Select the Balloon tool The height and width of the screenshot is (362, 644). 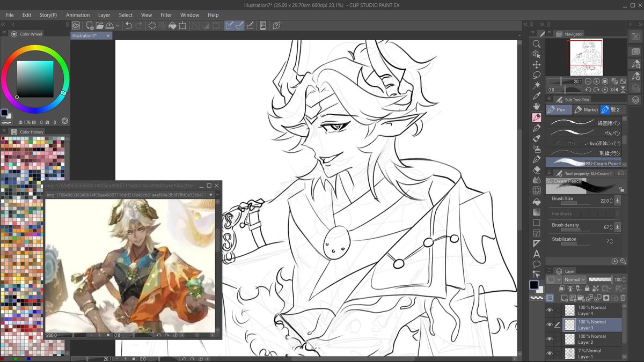tap(536, 264)
